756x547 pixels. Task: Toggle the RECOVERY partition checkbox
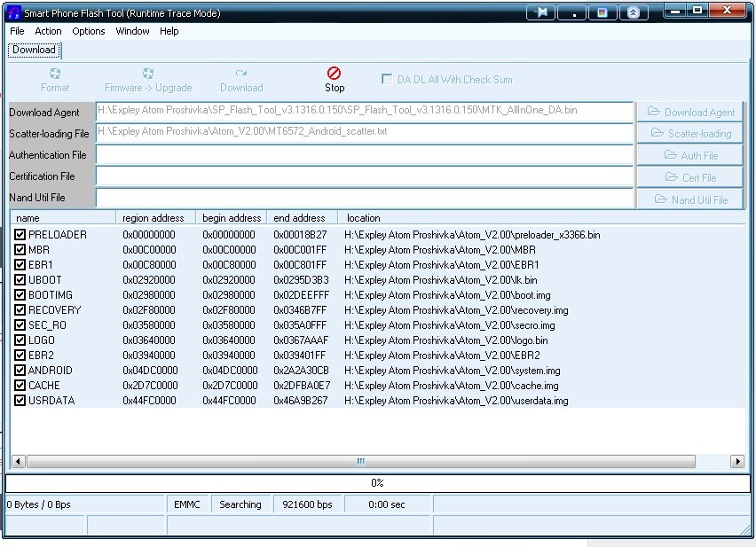pyautogui.click(x=20, y=310)
